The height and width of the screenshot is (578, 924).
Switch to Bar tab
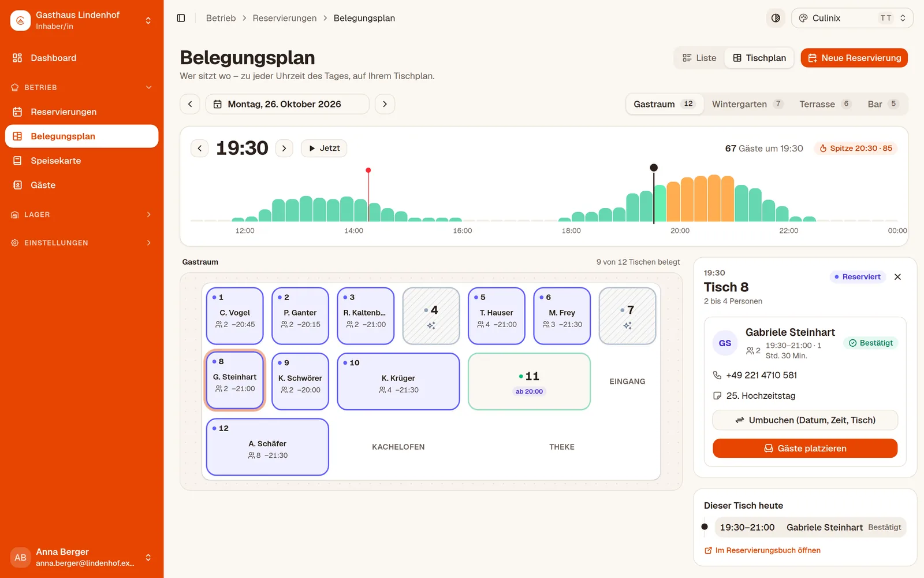[x=883, y=104]
